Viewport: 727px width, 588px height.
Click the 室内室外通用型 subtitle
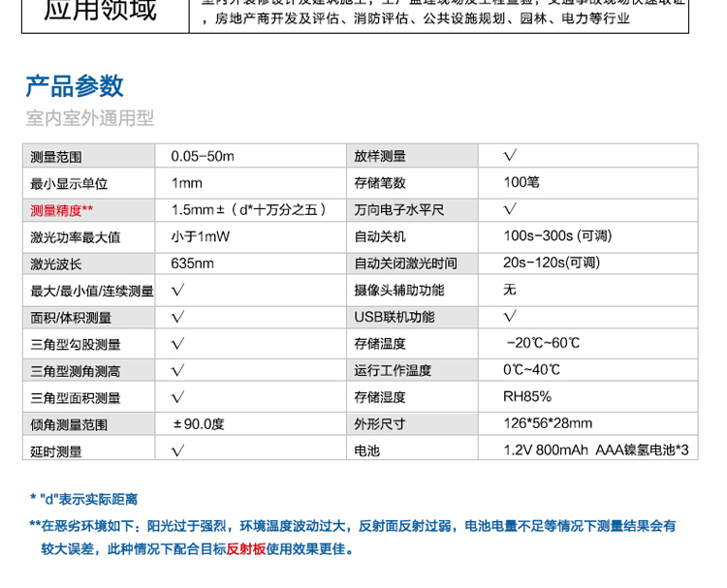pyautogui.click(x=89, y=119)
